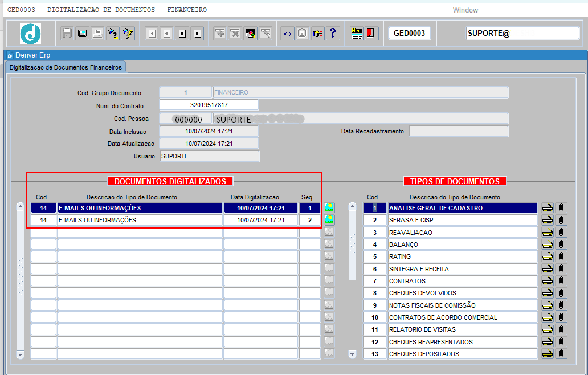The height and width of the screenshot is (375, 588).
Task: Scan document for NOTAS FISCAIS DE COMISSÃO
Action: click(x=548, y=305)
